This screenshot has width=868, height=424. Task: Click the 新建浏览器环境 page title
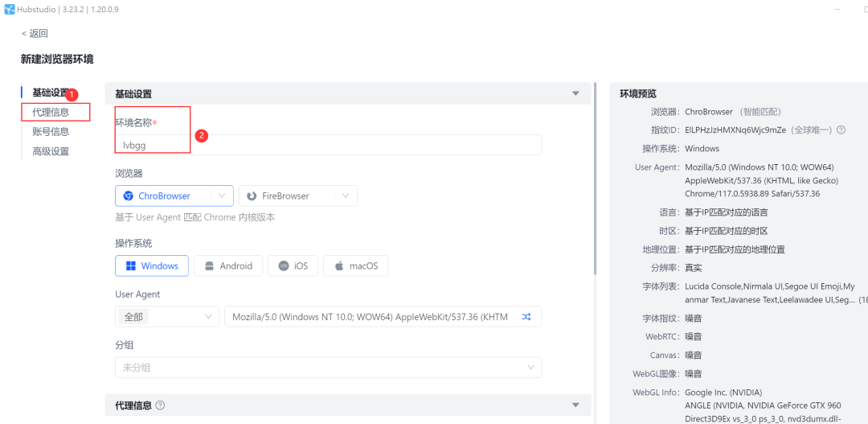pos(57,60)
